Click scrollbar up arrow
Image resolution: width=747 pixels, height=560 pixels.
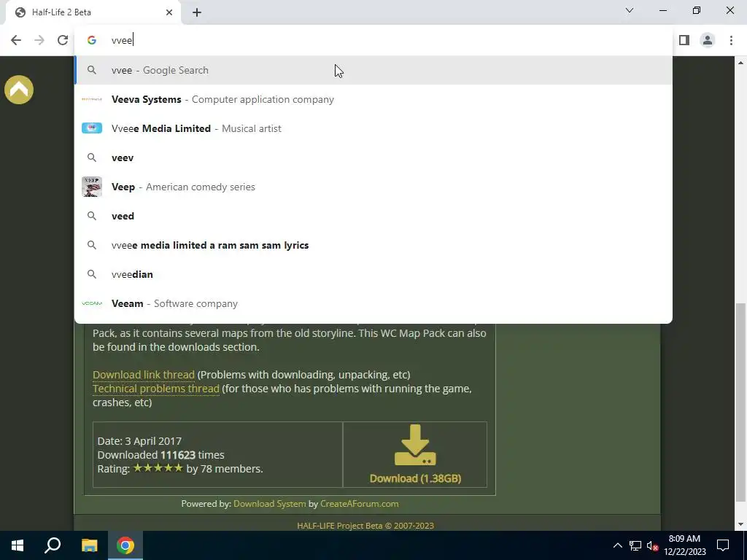(x=740, y=63)
